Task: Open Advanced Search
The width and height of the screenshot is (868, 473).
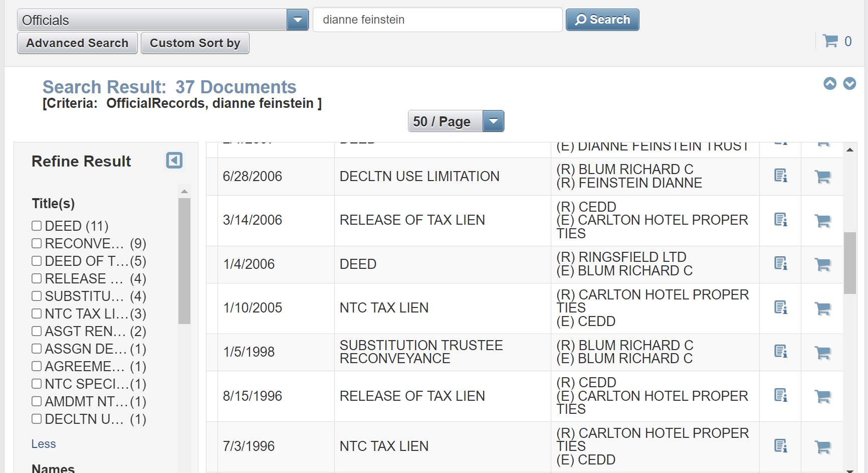Action: coord(78,43)
